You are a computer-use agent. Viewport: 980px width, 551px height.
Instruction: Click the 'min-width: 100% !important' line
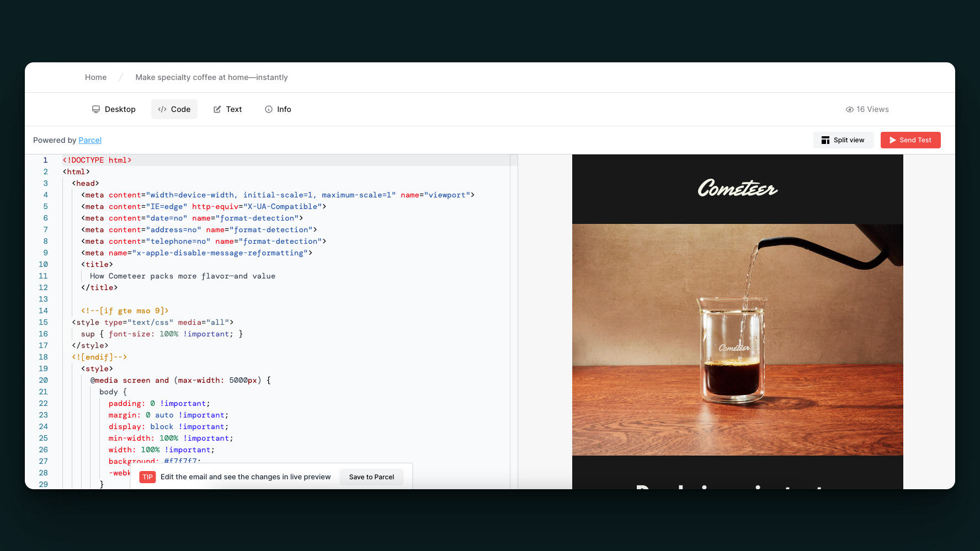coord(171,438)
